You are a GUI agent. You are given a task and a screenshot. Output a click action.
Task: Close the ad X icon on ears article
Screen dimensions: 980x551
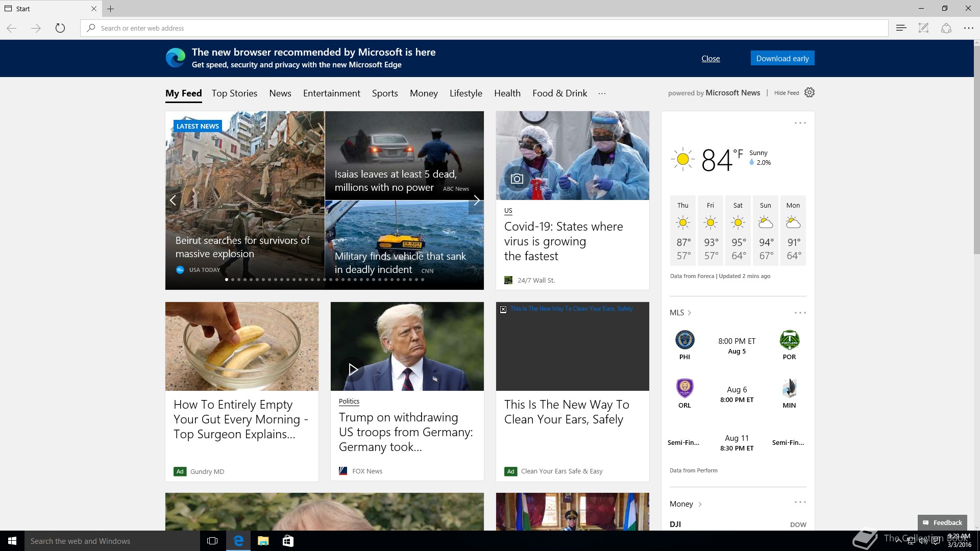click(x=503, y=309)
